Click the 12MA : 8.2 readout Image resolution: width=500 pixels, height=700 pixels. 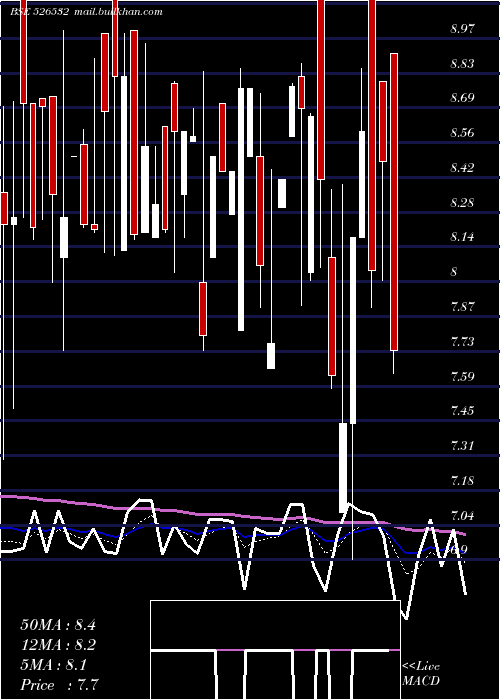point(58,645)
